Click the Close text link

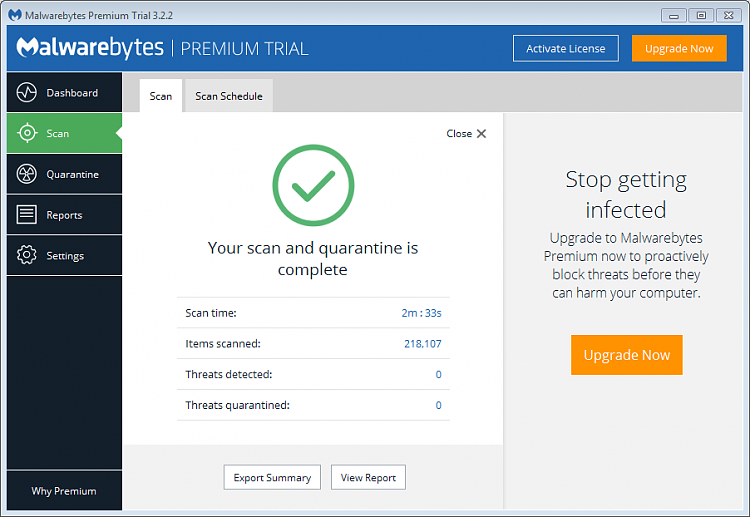[x=459, y=133]
